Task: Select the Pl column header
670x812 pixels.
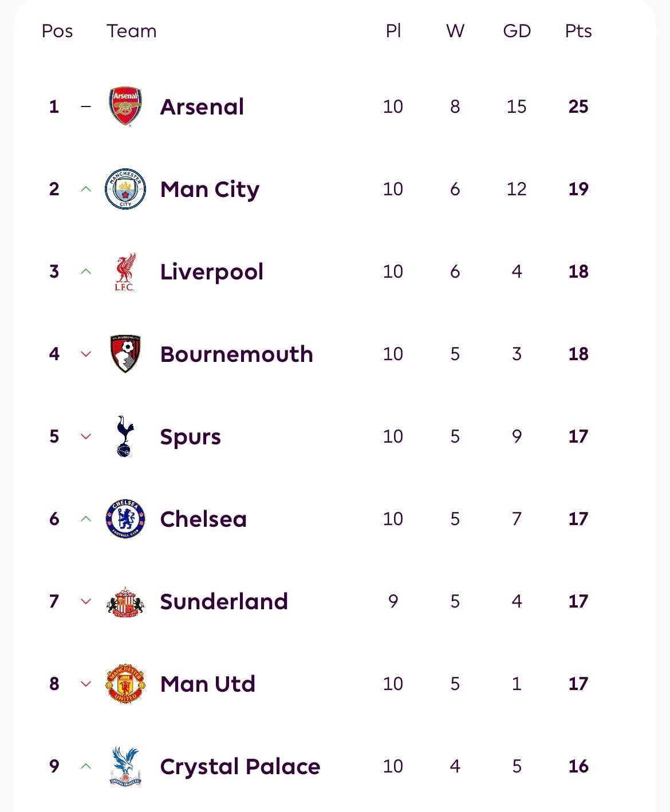Action: pos(393,31)
